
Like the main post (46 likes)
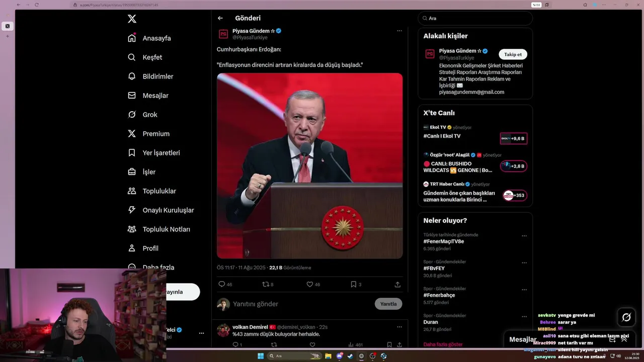tap(313, 284)
